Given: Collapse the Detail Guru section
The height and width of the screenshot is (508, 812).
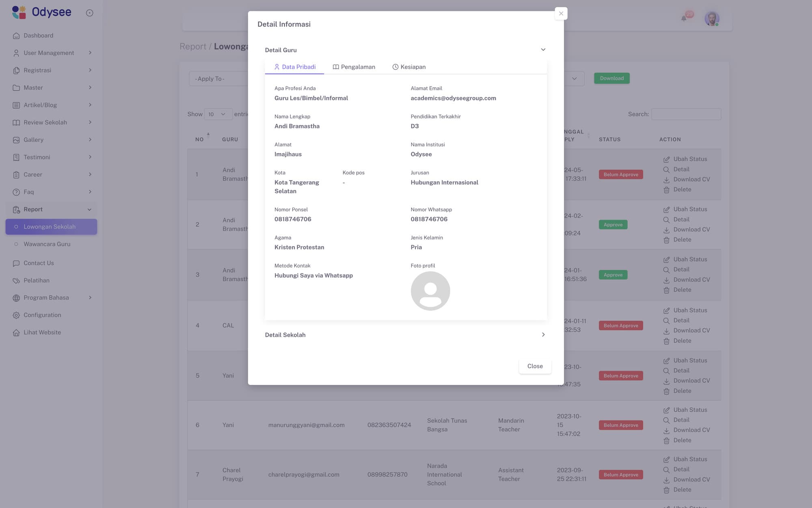Looking at the screenshot, I should pos(543,50).
